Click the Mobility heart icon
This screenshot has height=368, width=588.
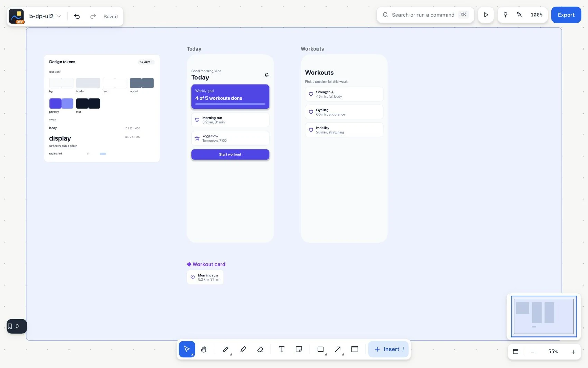311,130
